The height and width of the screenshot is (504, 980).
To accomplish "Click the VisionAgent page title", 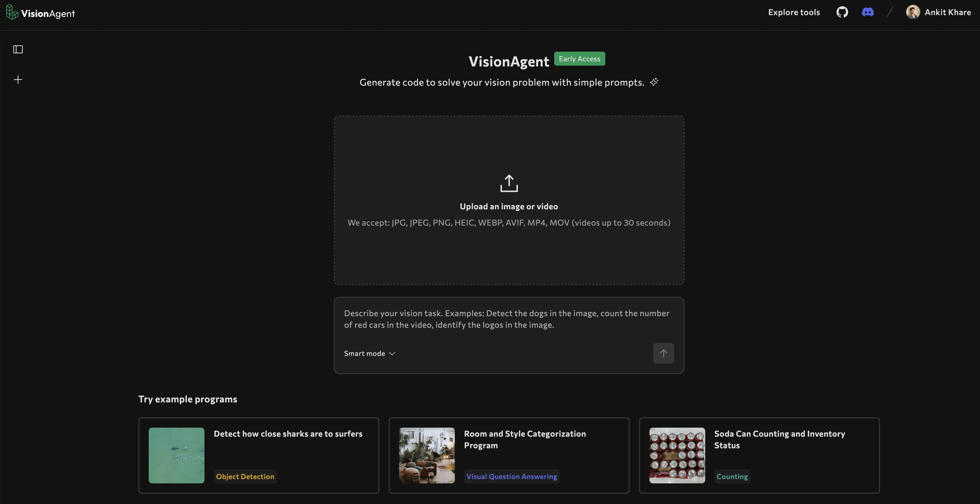I will coord(509,62).
